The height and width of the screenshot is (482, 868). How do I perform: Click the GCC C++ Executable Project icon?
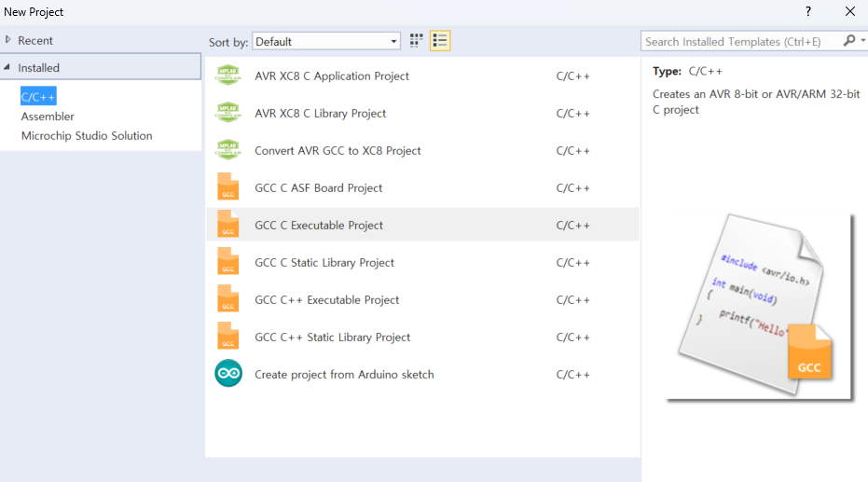click(x=228, y=299)
